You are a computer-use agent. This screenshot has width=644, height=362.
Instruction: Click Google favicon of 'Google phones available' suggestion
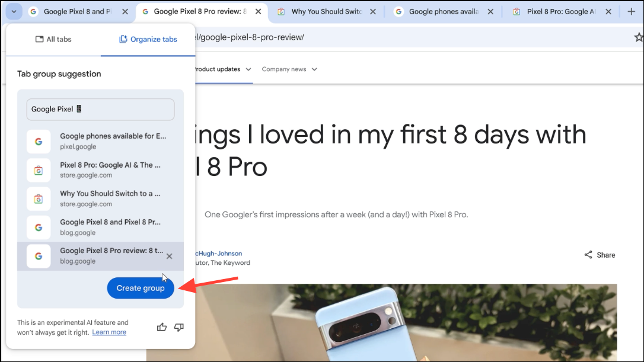click(x=39, y=142)
